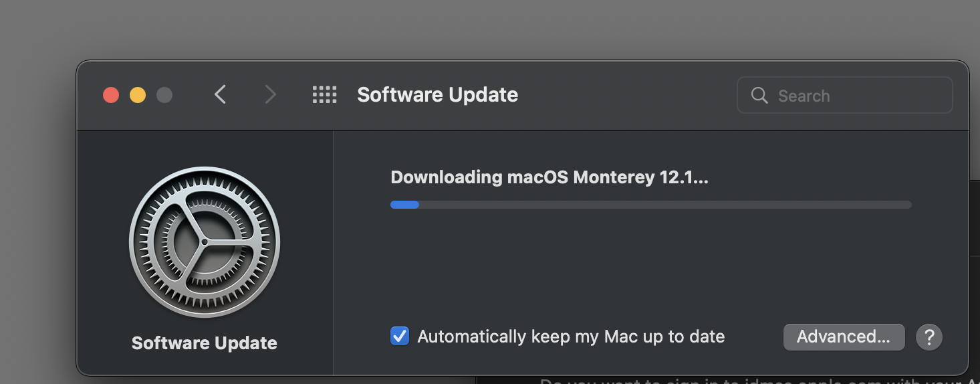
Task: Open help with the question mark button
Action: [929, 337]
